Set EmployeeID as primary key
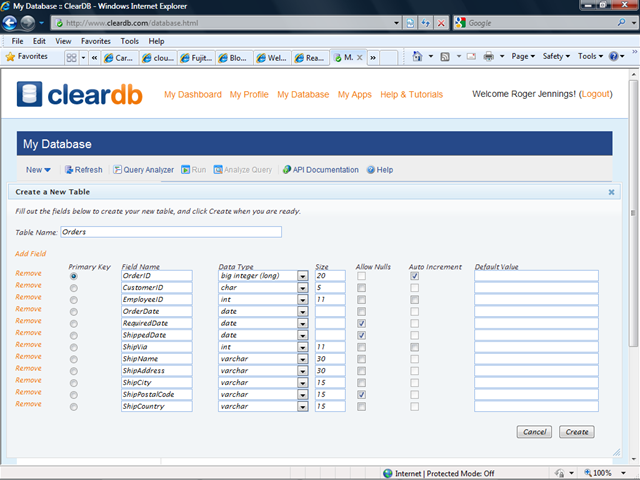Screen dimensions: 640x480 click(73, 300)
